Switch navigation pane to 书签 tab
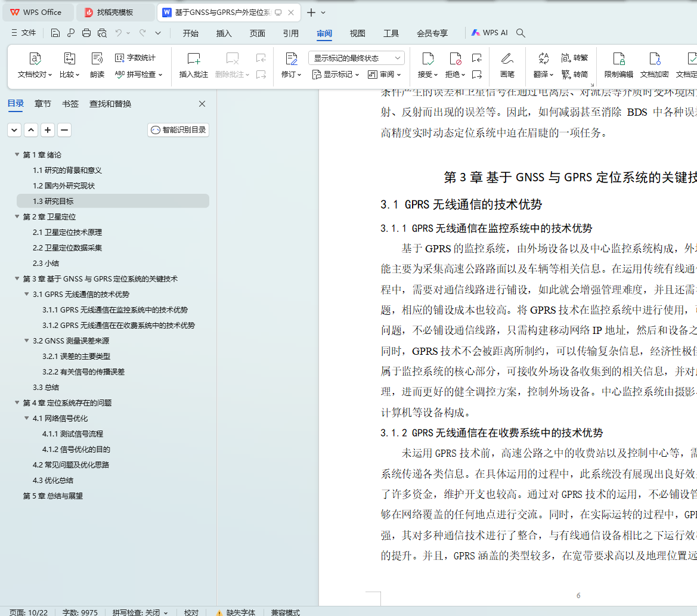The height and width of the screenshot is (616, 697). click(x=70, y=104)
